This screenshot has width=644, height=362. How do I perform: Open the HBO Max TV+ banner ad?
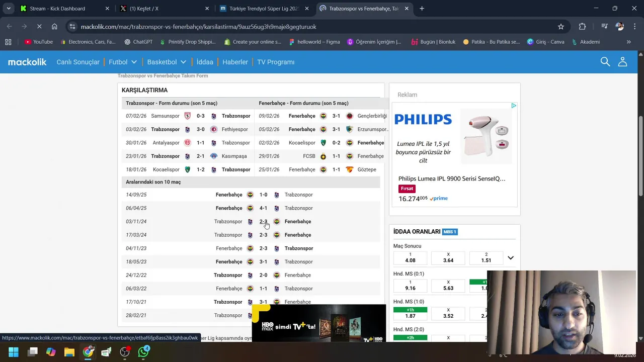(319, 323)
